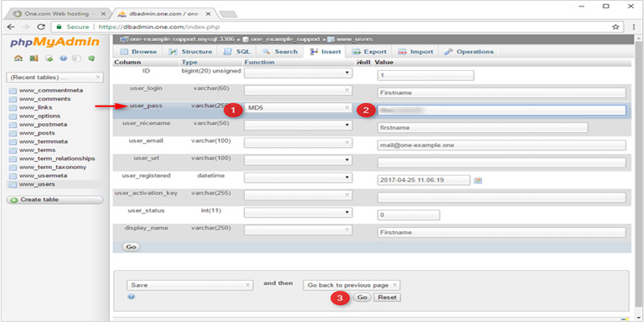Switch to the Structure tab
Screen dimensions: 644x322
click(191, 52)
